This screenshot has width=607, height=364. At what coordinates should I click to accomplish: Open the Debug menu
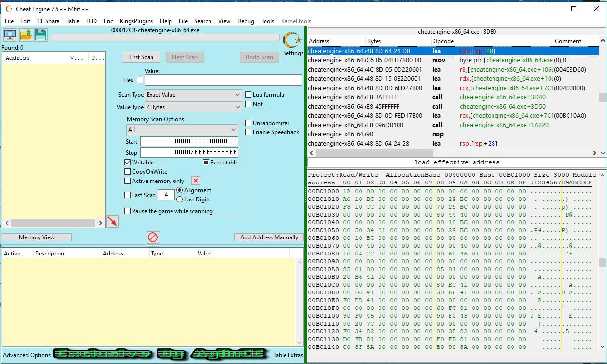(x=246, y=21)
